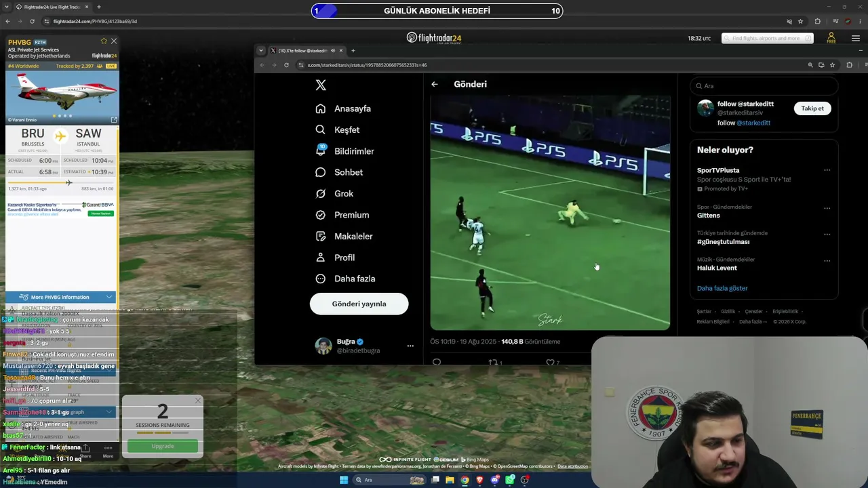This screenshot has height=488, width=868.
Task: Open tab search dropdown in X browser
Action: [261, 51]
